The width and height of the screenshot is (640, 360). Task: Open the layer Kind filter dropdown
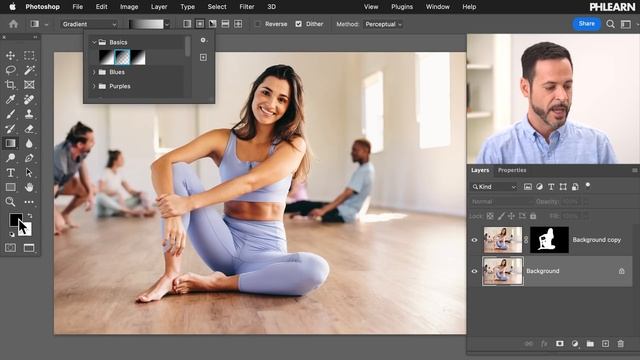(494, 187)
